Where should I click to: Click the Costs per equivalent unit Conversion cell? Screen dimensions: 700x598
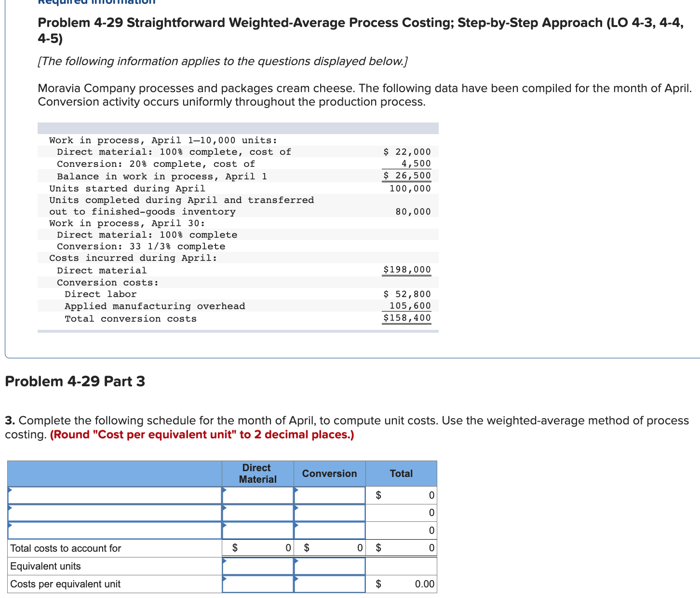point(329,584)
